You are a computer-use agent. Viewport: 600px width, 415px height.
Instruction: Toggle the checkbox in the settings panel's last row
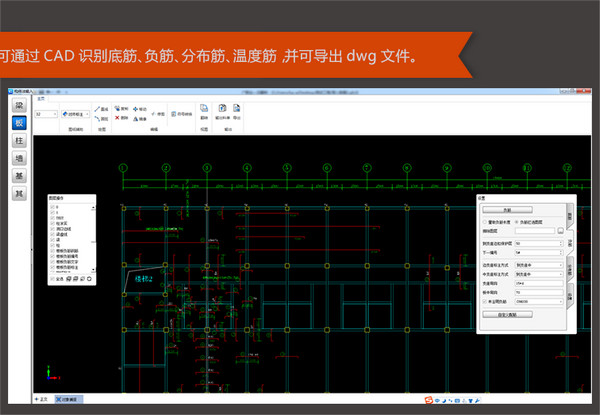point(485,302)
